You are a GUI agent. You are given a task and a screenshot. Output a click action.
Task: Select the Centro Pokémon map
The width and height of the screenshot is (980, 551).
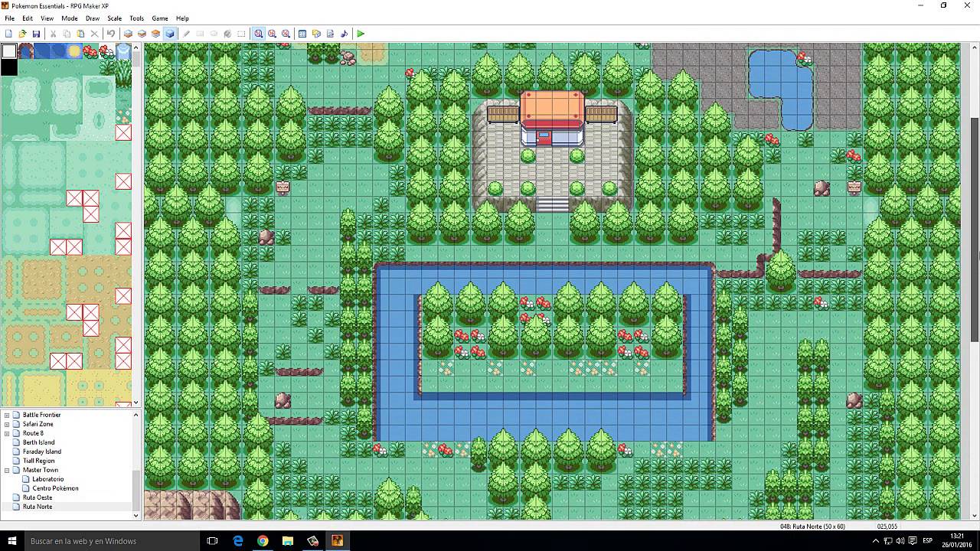click(55, 488)
